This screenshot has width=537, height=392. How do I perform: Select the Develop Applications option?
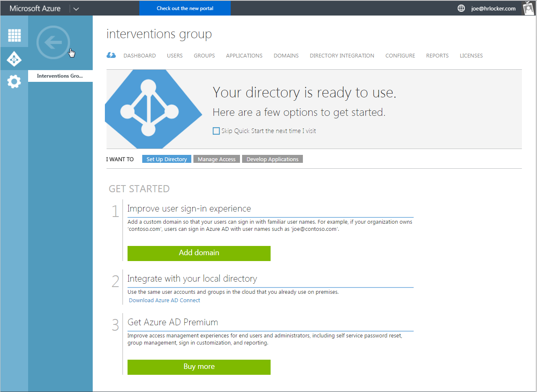(272, 159)
